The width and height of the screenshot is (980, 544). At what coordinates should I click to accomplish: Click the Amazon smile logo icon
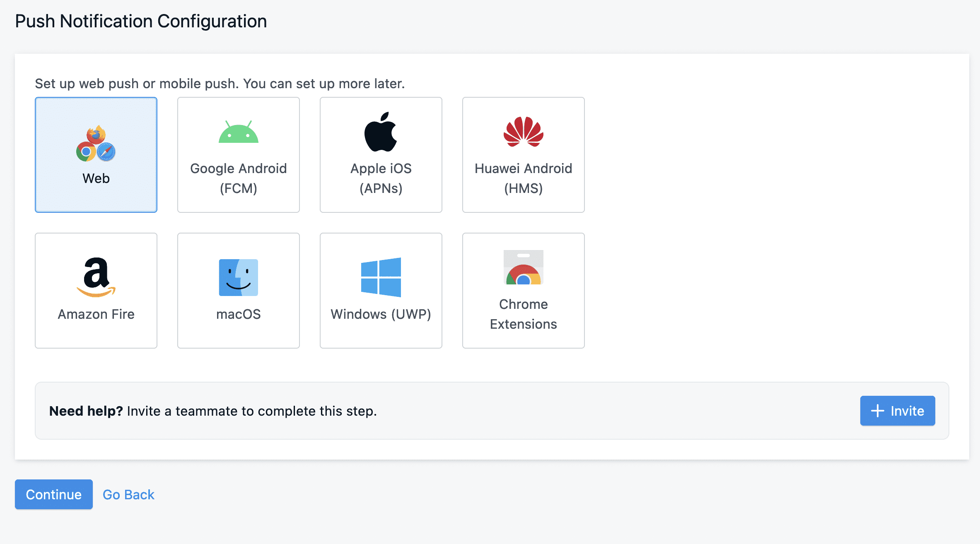[96, 277]
